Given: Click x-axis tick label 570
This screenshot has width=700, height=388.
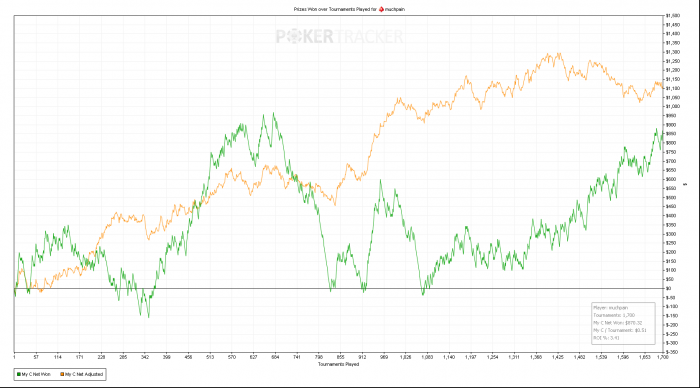Looking at the screenshot, I should coord(232,357).
